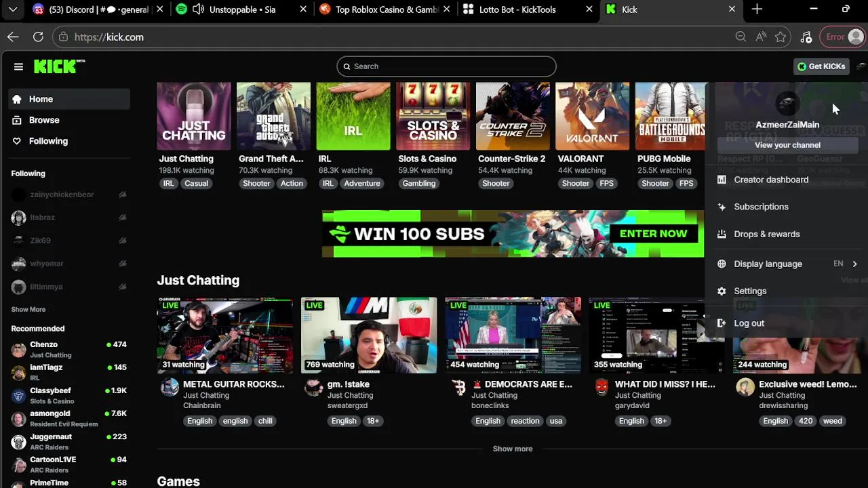Click the Just Chatting section heading
The width and height of the screenshot is (868, 488).
(198, 281)
